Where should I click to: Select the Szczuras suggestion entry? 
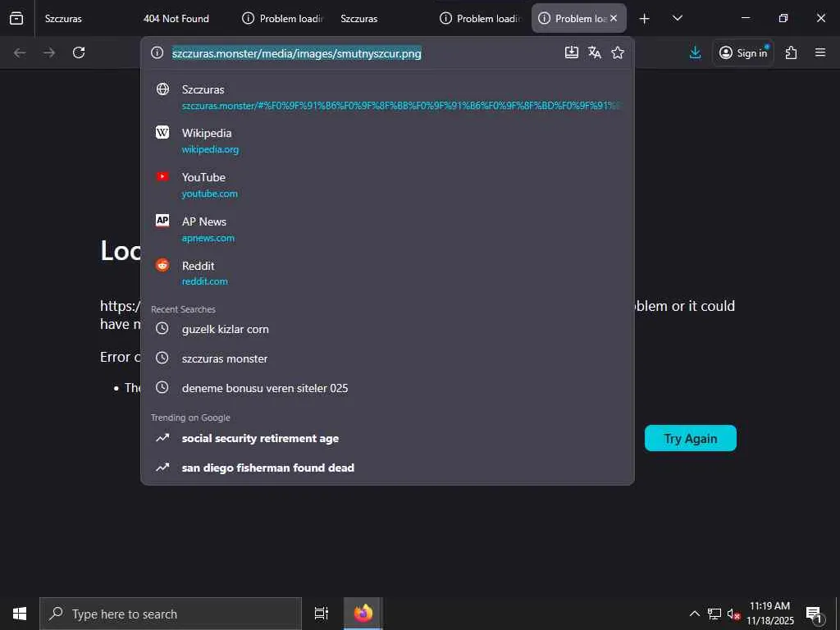pos(387,97)
